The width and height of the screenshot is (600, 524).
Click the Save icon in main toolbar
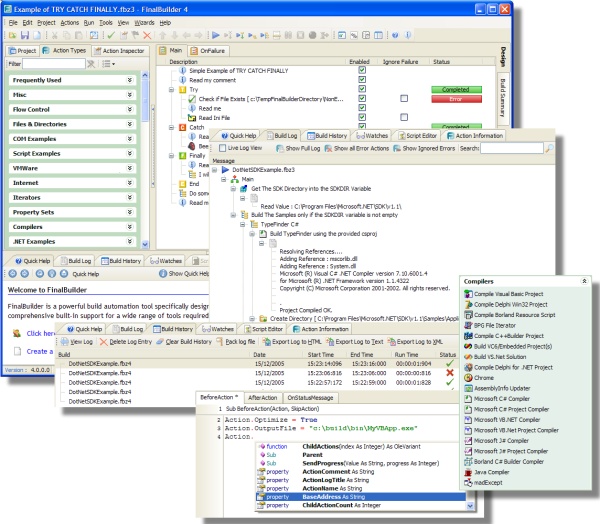[25, 36]
